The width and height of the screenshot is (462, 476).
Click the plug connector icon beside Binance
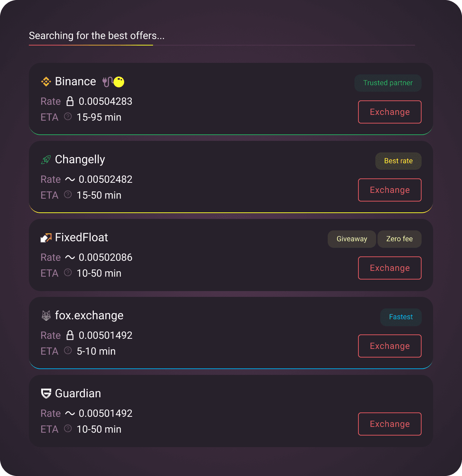(107, 82)
